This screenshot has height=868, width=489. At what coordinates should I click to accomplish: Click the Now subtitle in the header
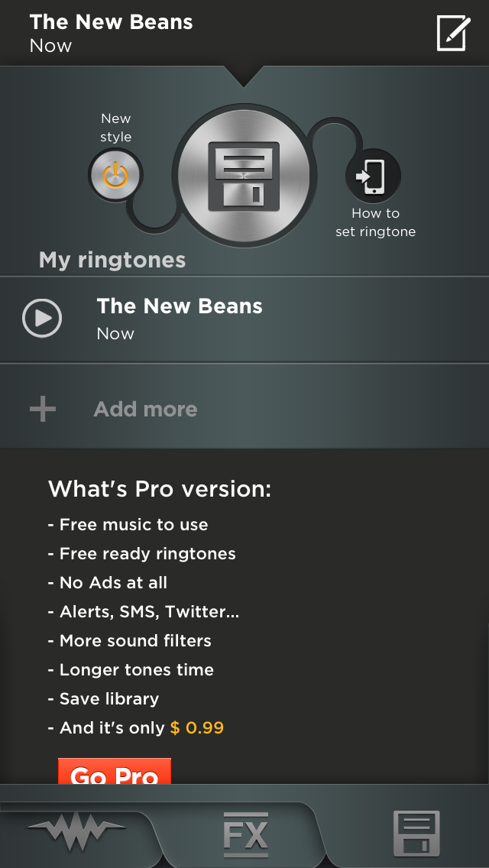(x=50, y=46)
